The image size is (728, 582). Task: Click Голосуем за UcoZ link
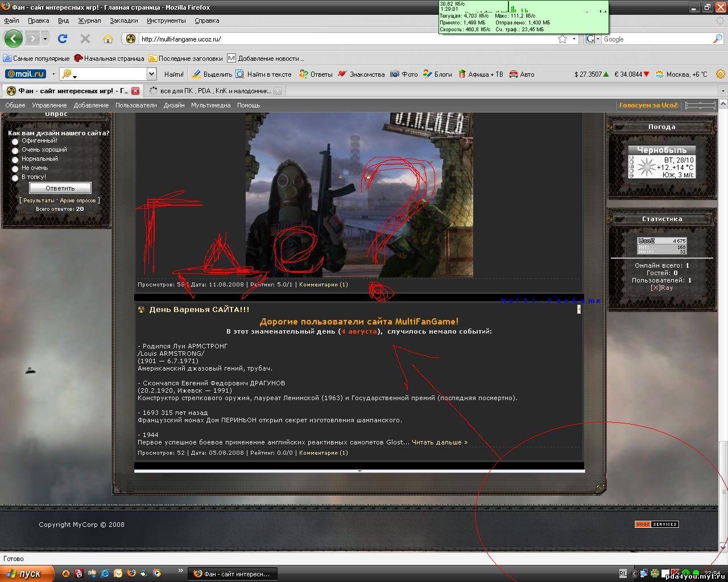pyautogui.click(x=648, y=105)
